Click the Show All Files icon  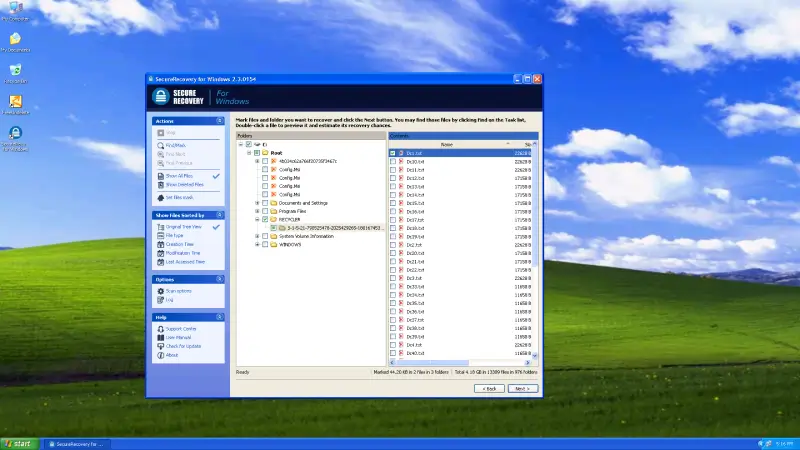tap(161, 176)
